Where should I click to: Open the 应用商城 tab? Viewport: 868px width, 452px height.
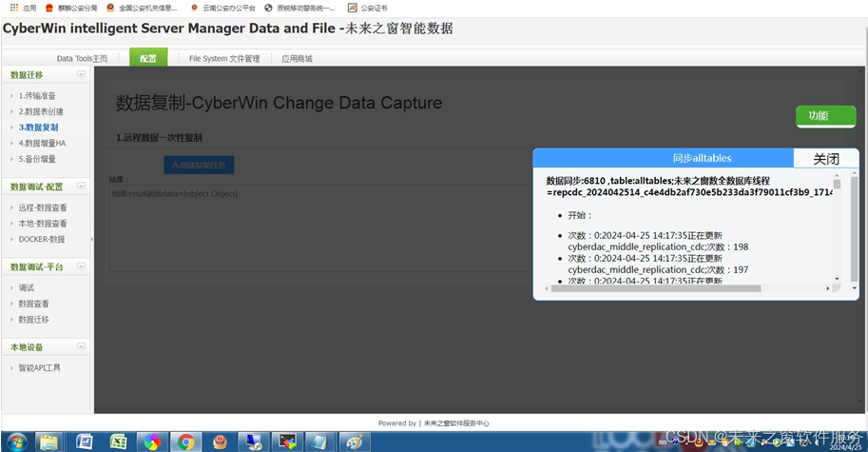pos(297,58)
